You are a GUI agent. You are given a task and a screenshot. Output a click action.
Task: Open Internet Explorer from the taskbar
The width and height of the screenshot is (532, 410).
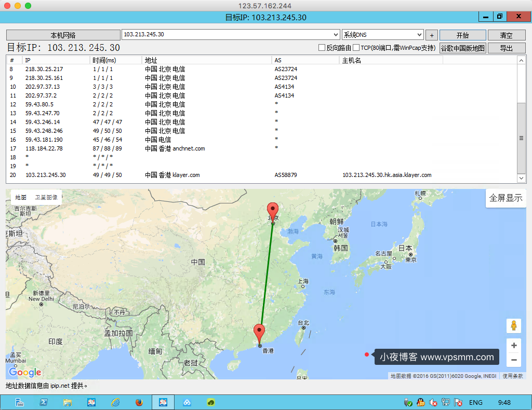pos(115,402)
